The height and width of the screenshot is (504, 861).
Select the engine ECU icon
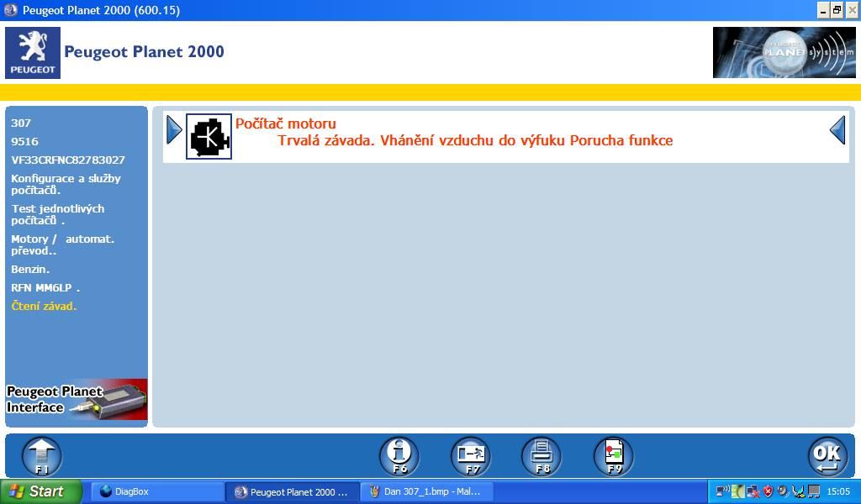point(209,137)
